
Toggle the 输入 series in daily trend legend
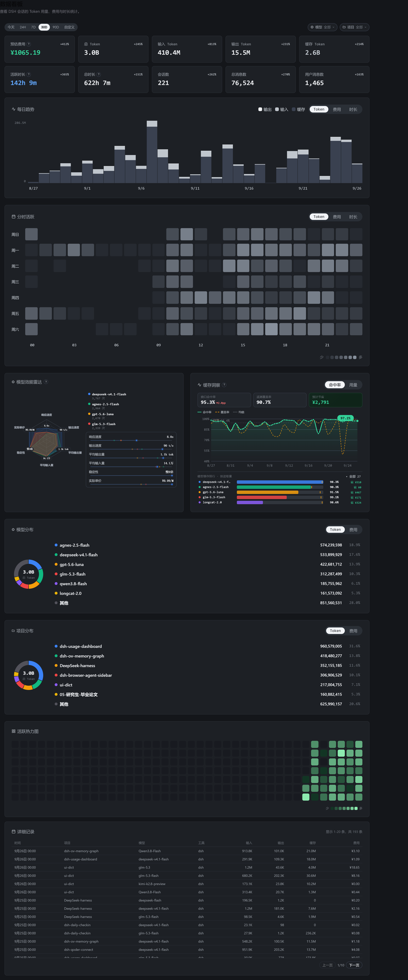pyautogui.click(x=282, y=110)
